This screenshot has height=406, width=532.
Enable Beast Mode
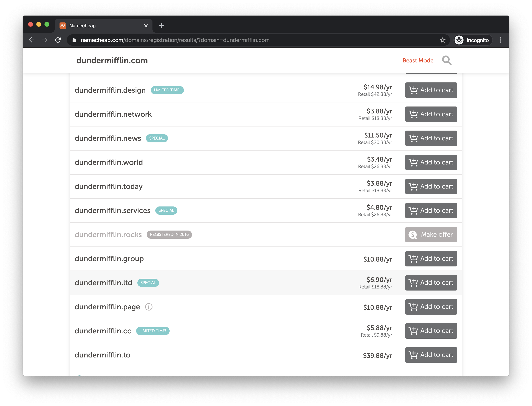click(x=418, y=60)
